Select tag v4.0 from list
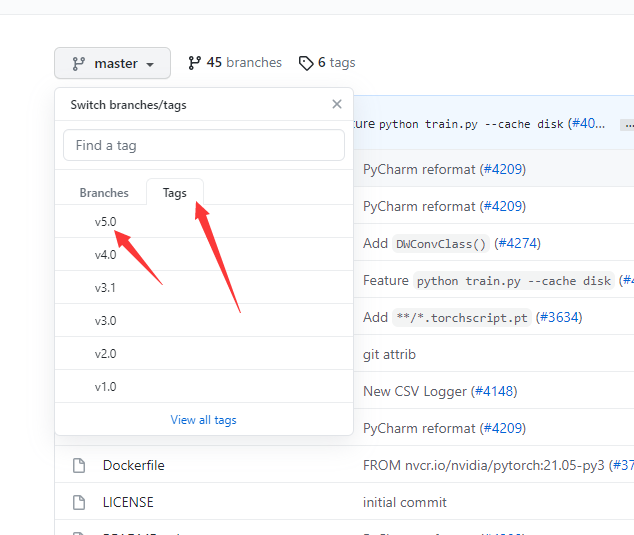 click(105, 254)
